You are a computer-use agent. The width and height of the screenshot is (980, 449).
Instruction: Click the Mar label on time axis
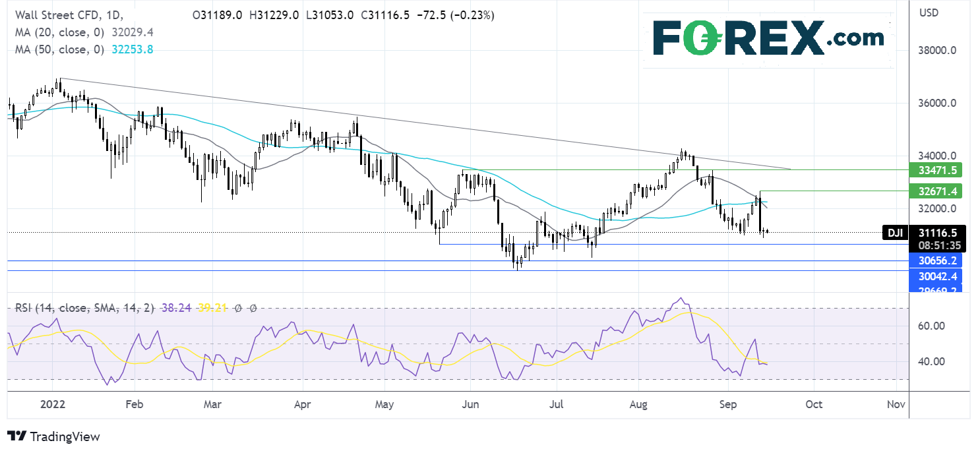(212, 404)
